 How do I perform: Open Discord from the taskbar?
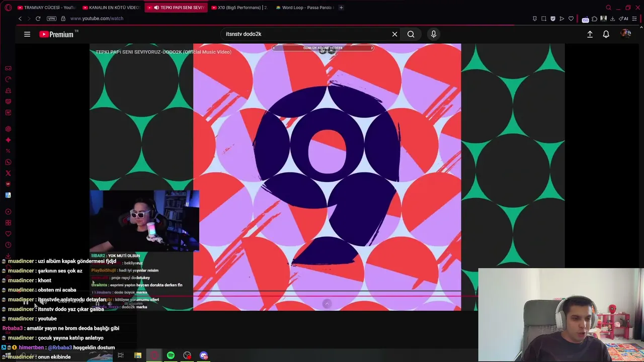click(204, 355)
